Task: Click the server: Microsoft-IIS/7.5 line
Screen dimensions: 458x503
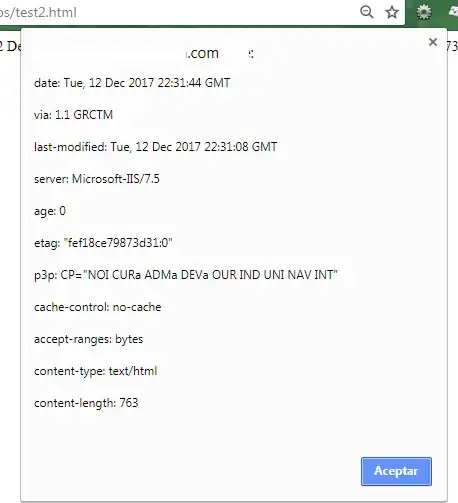Action: coord(97,179)
